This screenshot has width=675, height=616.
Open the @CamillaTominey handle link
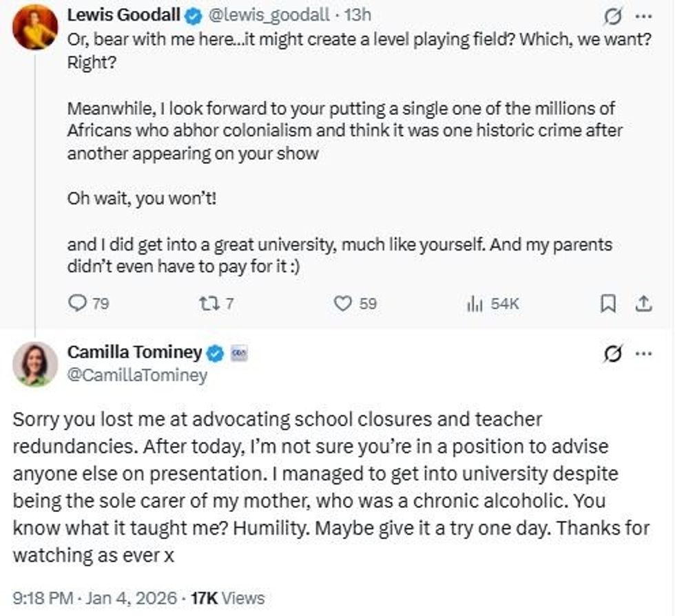point(136,376)
